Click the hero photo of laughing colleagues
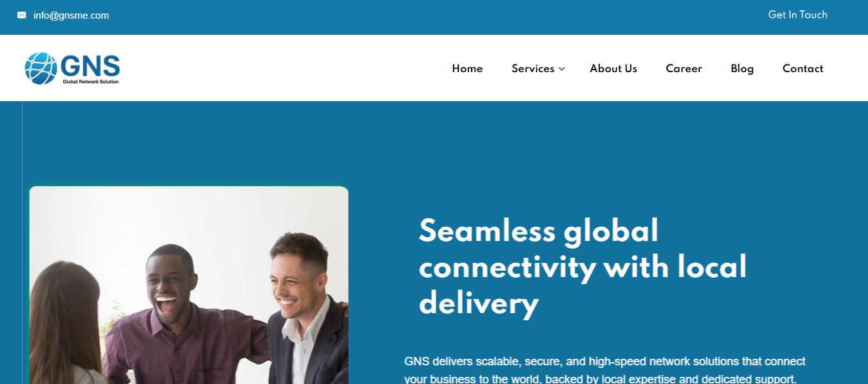The image size is (868, 384). 189,285
